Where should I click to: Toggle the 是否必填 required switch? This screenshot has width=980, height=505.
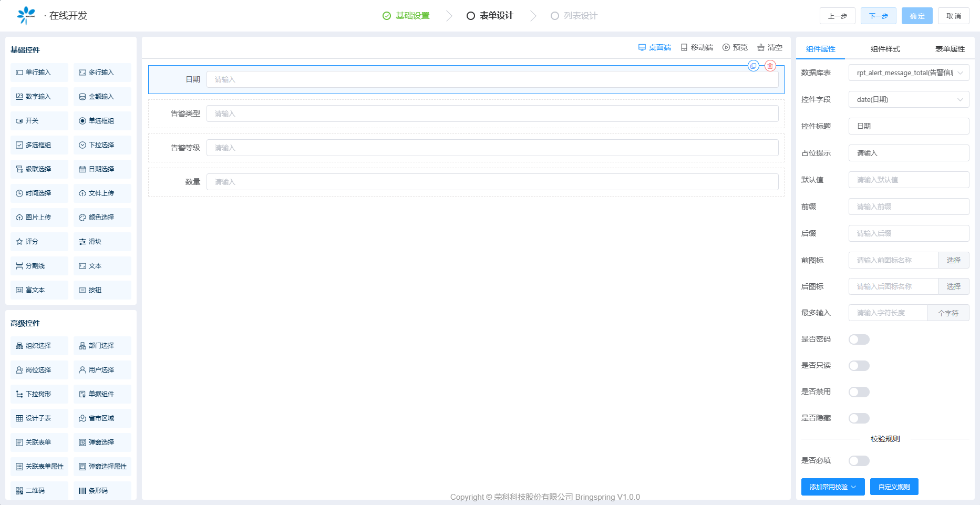pyautogui.click(x=859, y=461)
